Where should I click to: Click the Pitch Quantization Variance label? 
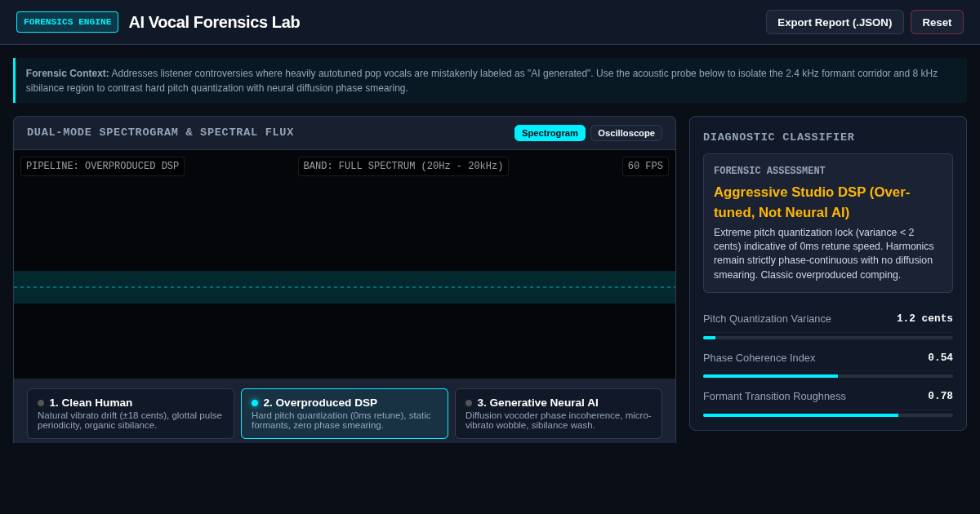coord(767,319)
